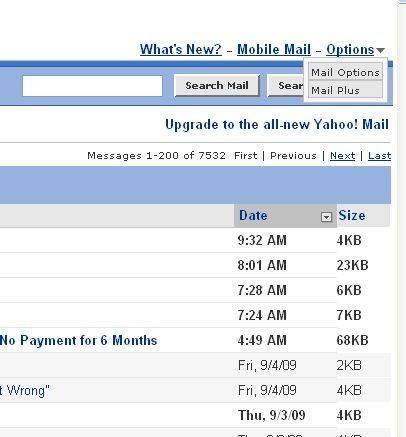Open the No Payment for 6 Months message

(x=78, y=340)
